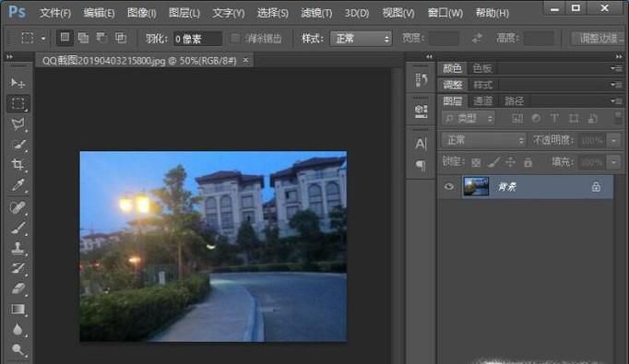Open the 3D panel icon
Screen dimensions: 629x364
click(x=421, y=111)
